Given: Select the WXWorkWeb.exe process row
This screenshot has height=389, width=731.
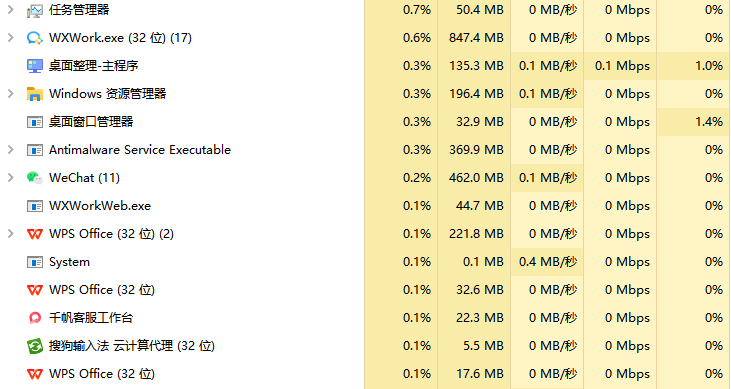Looking at the screenshot, I should (x=366, y=206).
